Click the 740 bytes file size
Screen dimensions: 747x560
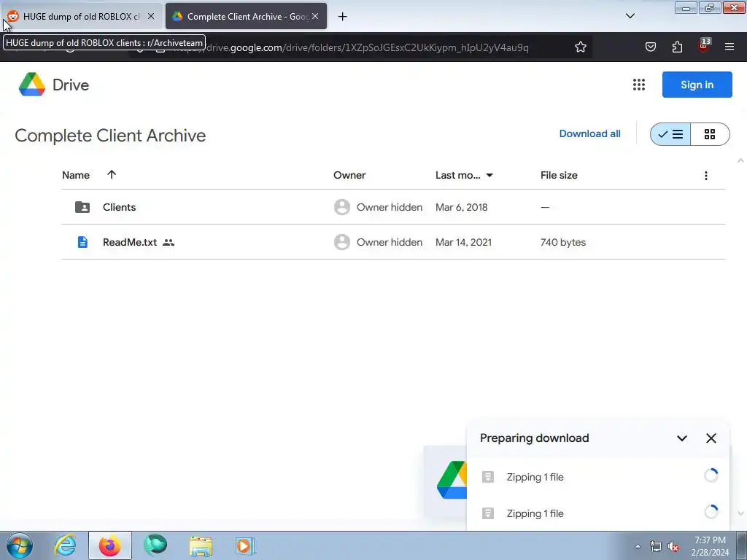(x=563, y=242)
